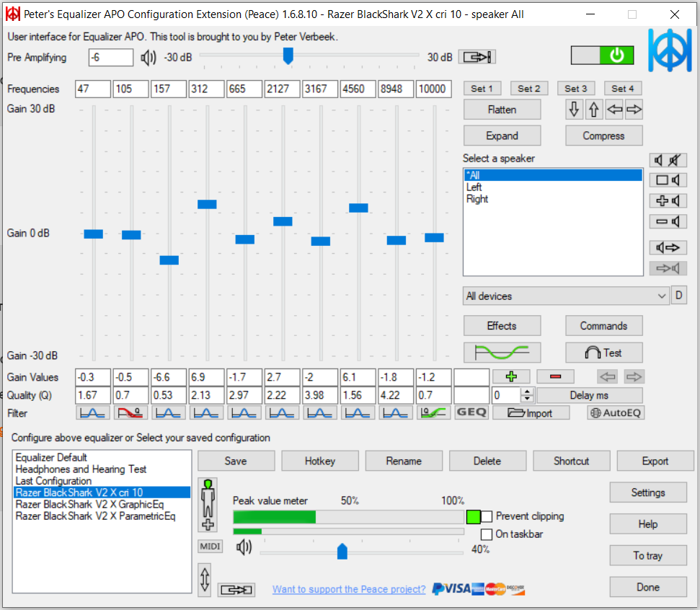700x610 pixels.
Task: Click the mute speaker icon beside speaker list
Action: coord(668,160)
